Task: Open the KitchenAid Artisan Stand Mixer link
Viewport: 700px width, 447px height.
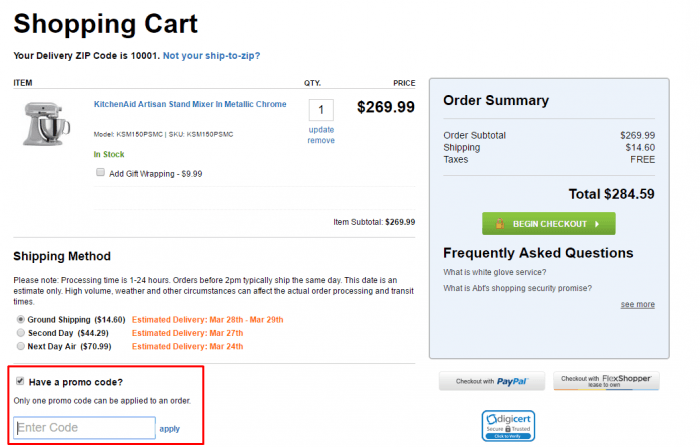Action: pyautogui.click(x=190, y=104)
